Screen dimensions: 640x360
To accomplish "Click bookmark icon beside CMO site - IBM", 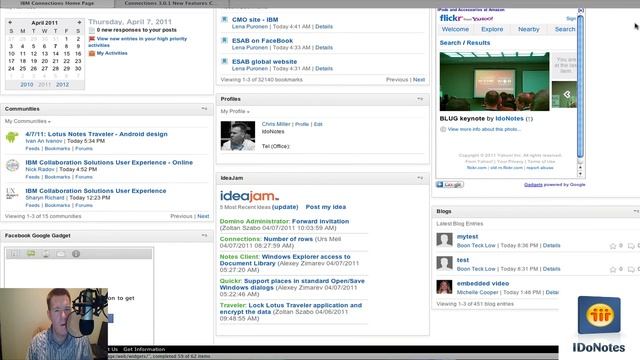I will point(224,19).
